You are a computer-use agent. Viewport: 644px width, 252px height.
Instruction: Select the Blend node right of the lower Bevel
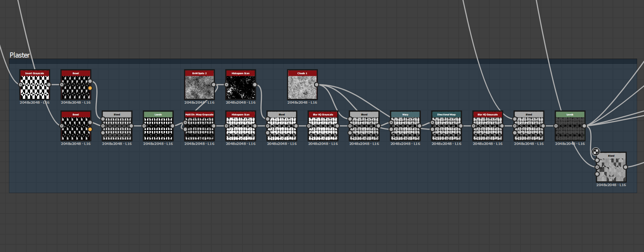pos(117,126)
